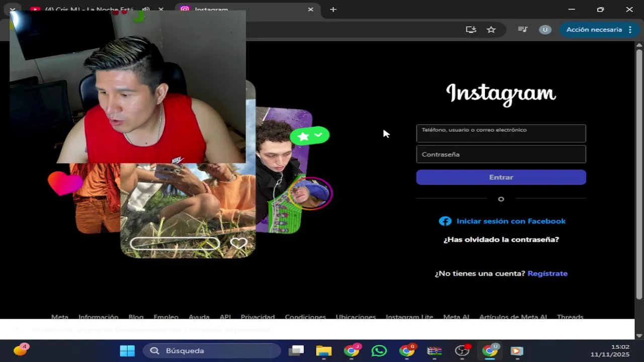Image resolution: width=644 pixels, height=362 pixels.
Task: Open Task View on taskbar
Action: (x=296, y=350)
